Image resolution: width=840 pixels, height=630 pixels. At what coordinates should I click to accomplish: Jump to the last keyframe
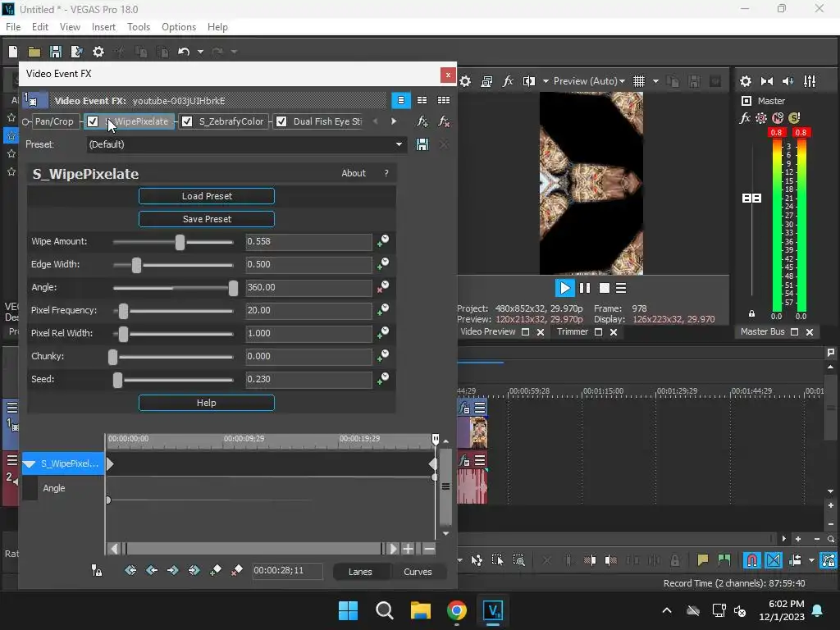pyautogui.click(x=194, y=571)
